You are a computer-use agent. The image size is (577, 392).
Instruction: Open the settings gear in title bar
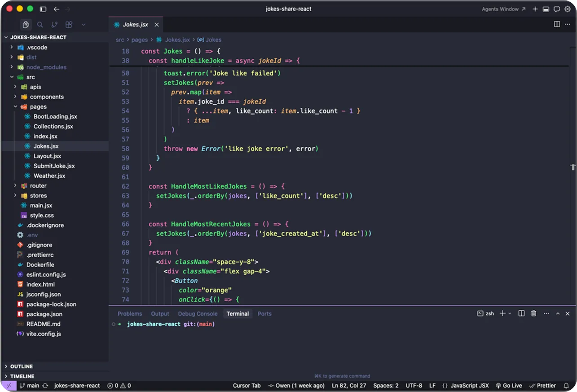(567, 9)
